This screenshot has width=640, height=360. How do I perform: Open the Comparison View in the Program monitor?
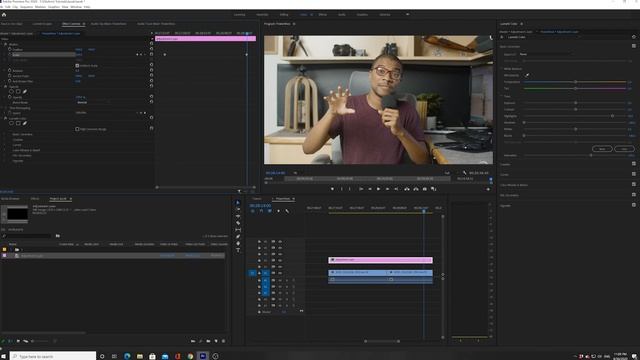point(433,189)
